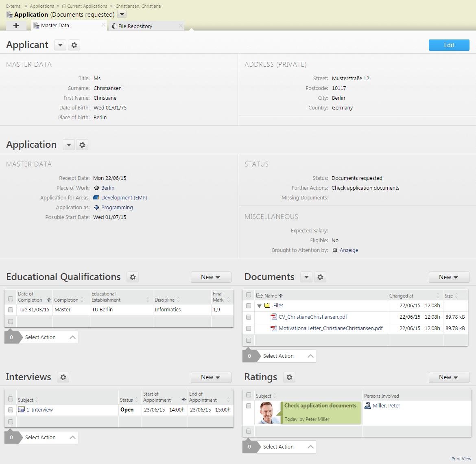The image size is (476, 464).
Task: Click the Documents section gear icon
Action: point(320,277)
